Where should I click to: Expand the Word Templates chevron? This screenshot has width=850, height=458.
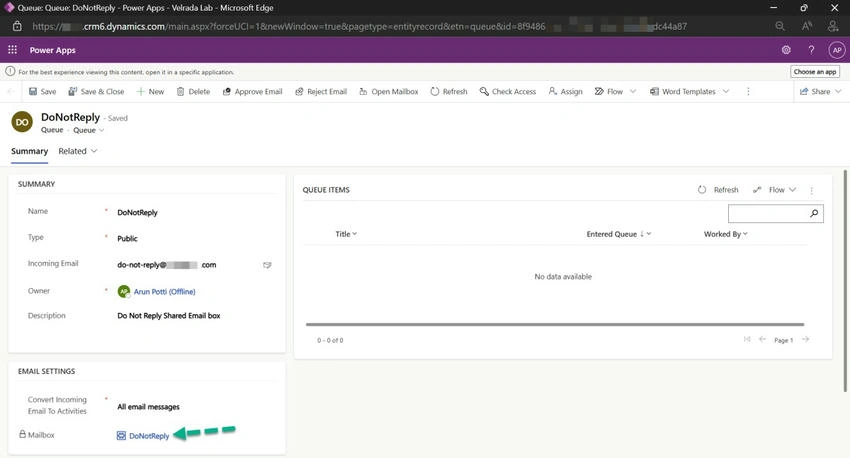[x=726, y=92]
